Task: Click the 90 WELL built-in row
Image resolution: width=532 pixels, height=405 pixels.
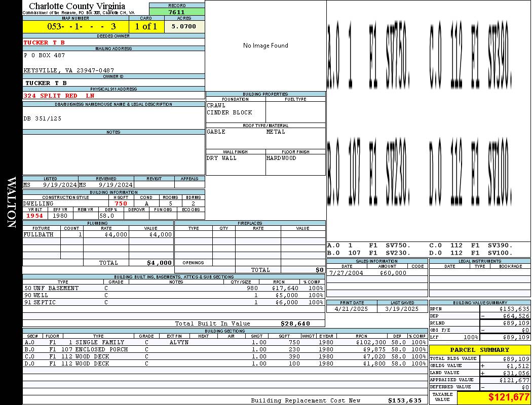Action: coord(174,296)
